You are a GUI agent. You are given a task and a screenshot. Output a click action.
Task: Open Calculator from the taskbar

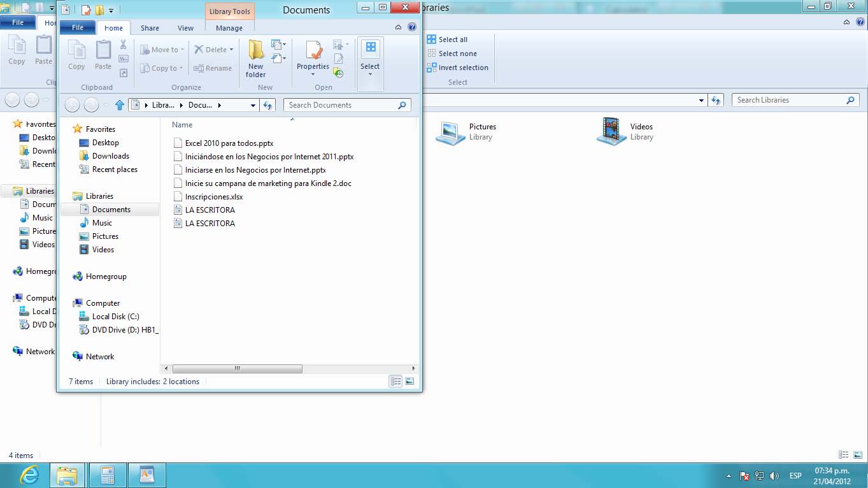(x=107, y=475)
